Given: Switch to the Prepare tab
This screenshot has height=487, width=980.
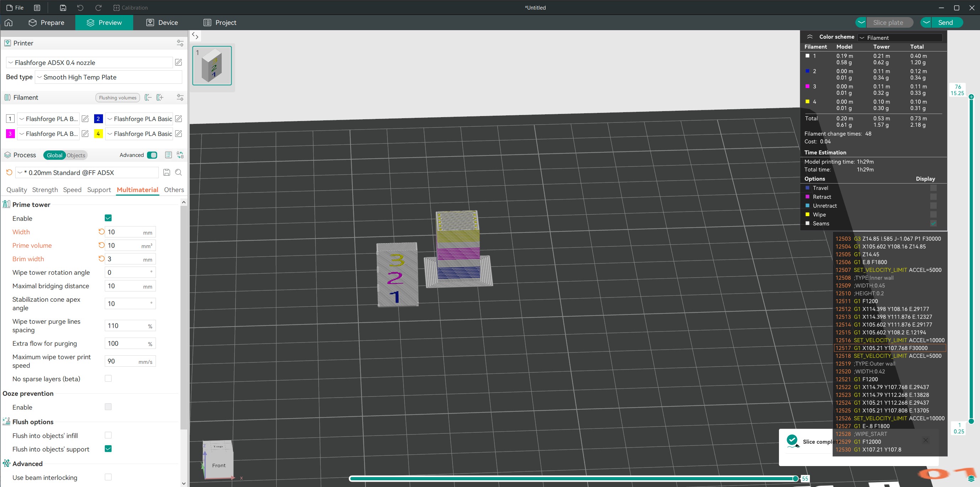Looking at the screenshot, I should 47,22.
